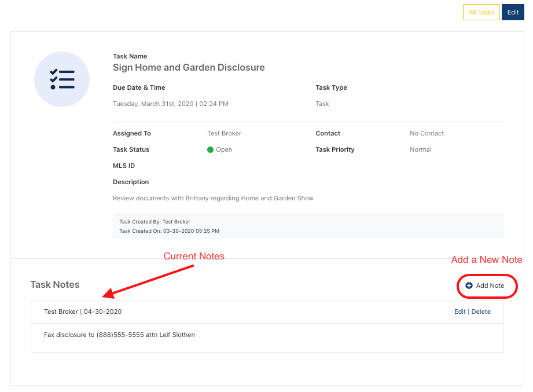
Task: Edit the Test Broker note
Action: (460, 312)
